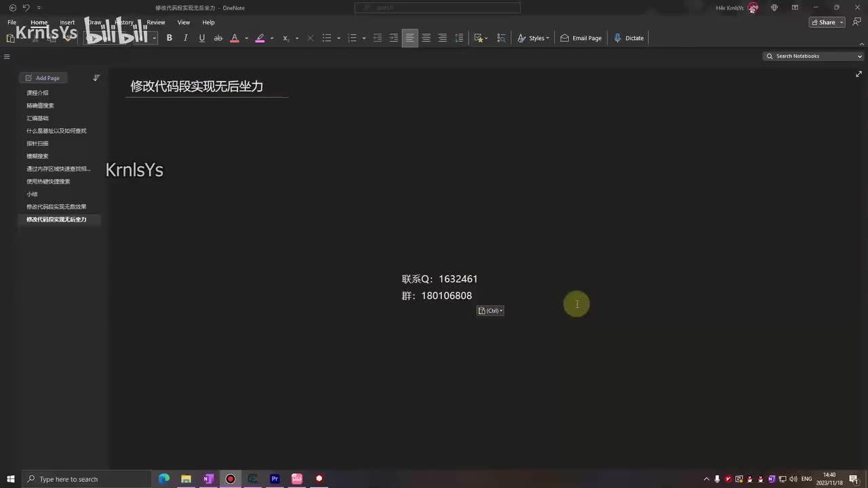Switch to the Insert tab

tap(67, 22)
